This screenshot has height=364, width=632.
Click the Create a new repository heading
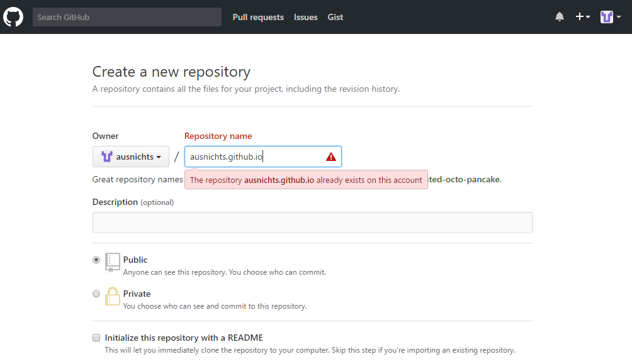pos(171,72)
